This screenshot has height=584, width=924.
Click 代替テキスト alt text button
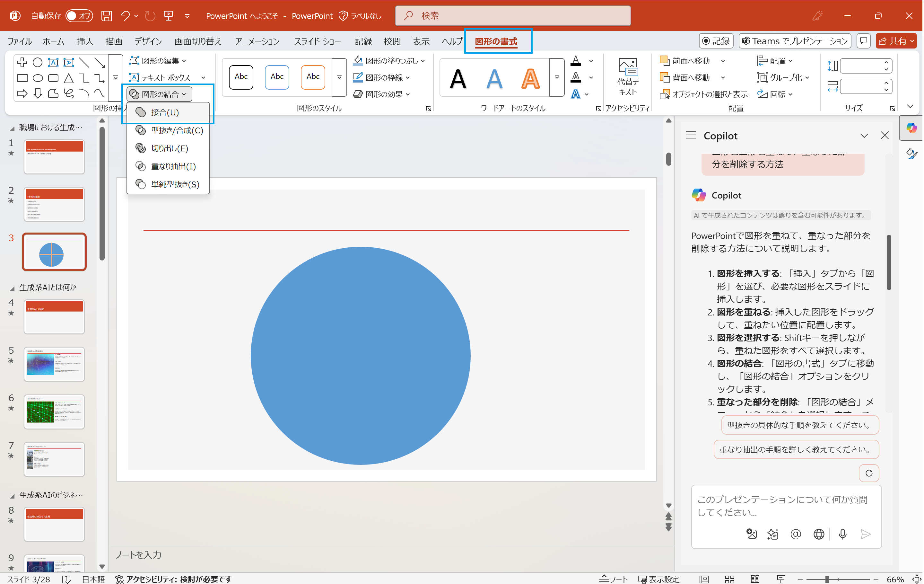(x=628, y=77)
